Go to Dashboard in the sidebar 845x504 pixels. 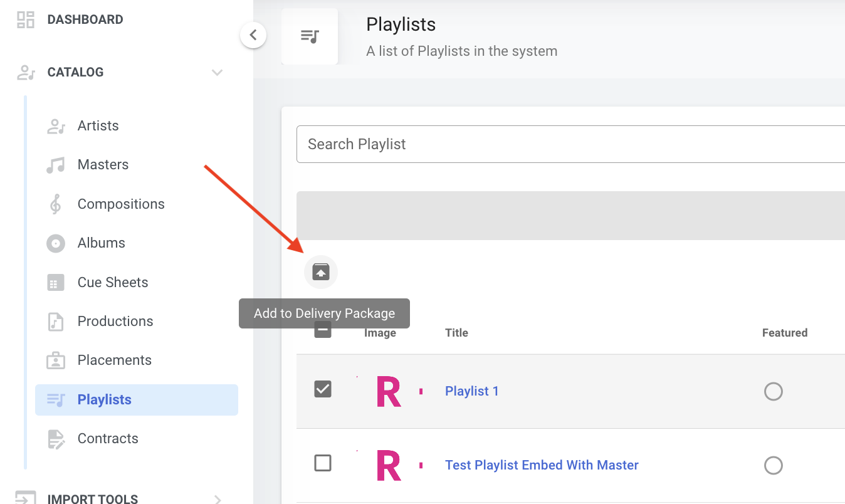click(x=85, y=19)
